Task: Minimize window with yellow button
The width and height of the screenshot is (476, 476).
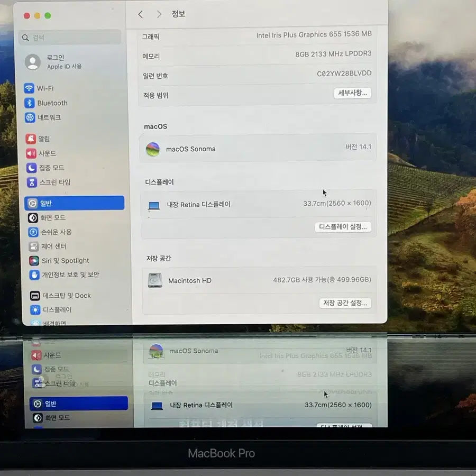Action: click(x=38, y=16)
